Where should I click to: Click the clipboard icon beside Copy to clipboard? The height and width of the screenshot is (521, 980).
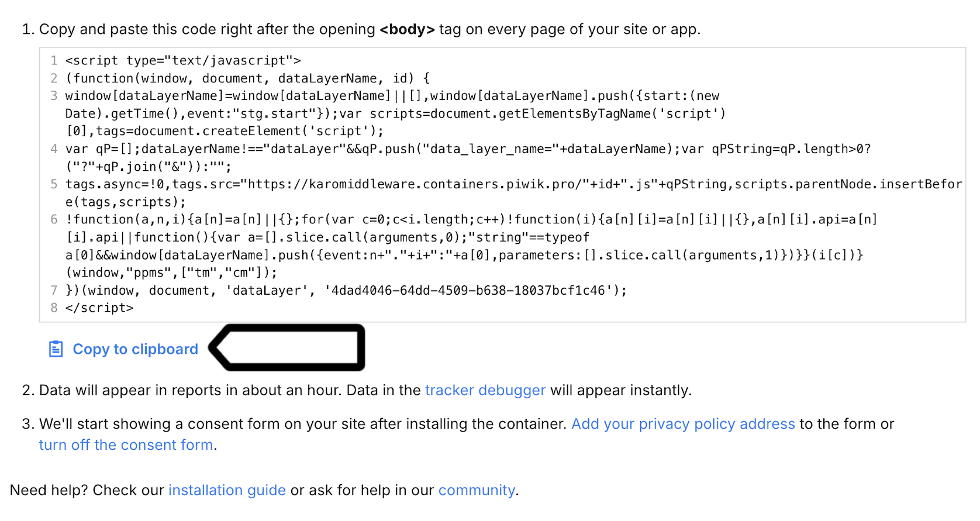(x=56, y=349)
